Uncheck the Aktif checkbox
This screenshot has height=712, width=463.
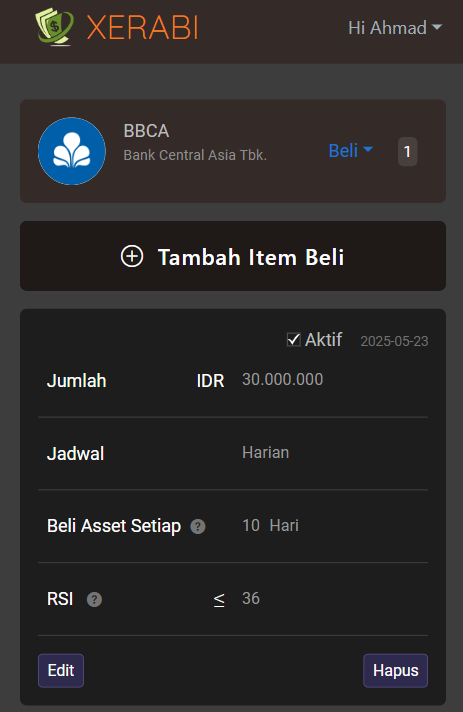(294, 339)
